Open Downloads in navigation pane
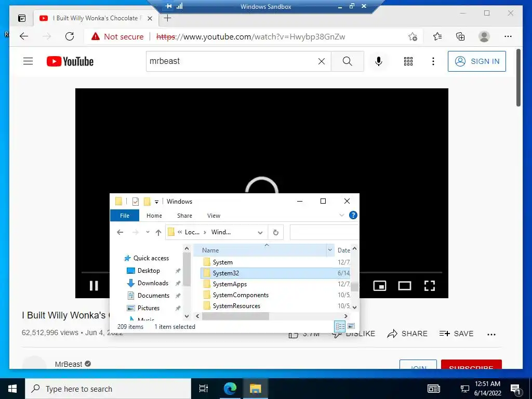The width and height of the screenshot is (532, 399). pyautogui.click(x=153, y=283)
